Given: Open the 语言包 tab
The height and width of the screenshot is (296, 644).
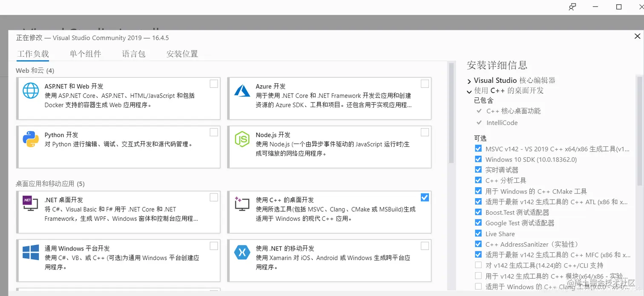Looking at the screenshot, I should pos(133,54).
